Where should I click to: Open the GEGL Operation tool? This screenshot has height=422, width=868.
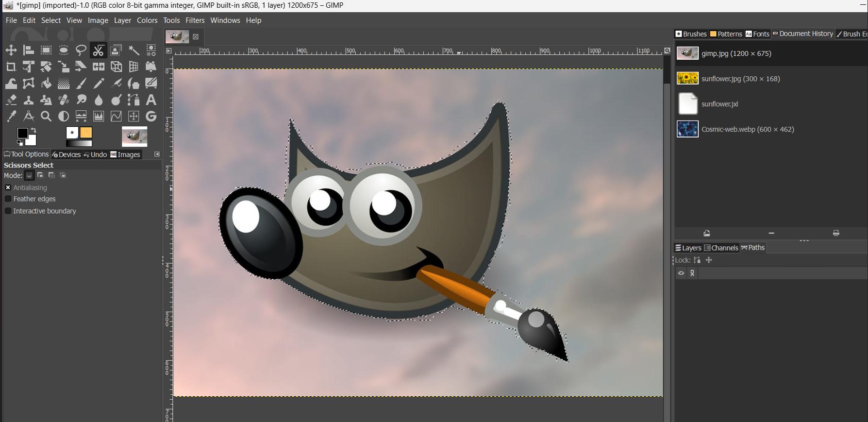[x=151, y=116]
